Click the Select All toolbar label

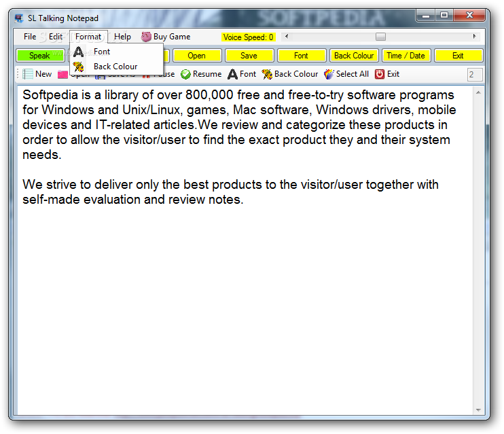[x=353, y=74]
